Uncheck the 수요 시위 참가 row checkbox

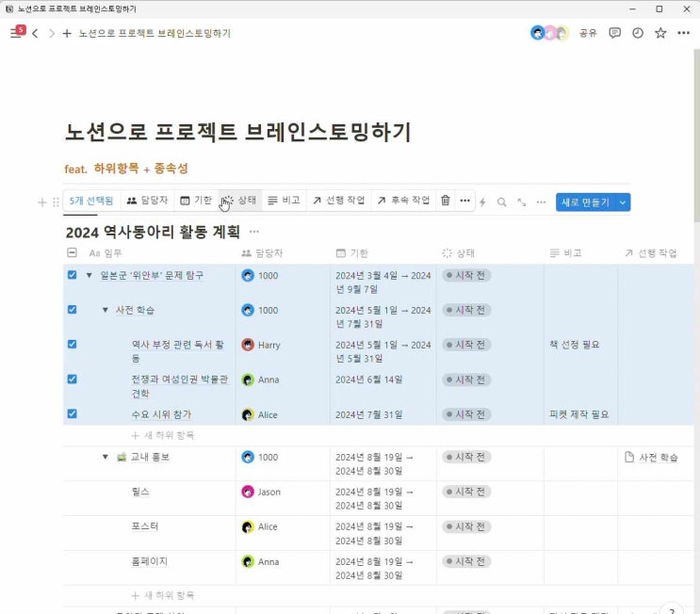tap(72, 413)
